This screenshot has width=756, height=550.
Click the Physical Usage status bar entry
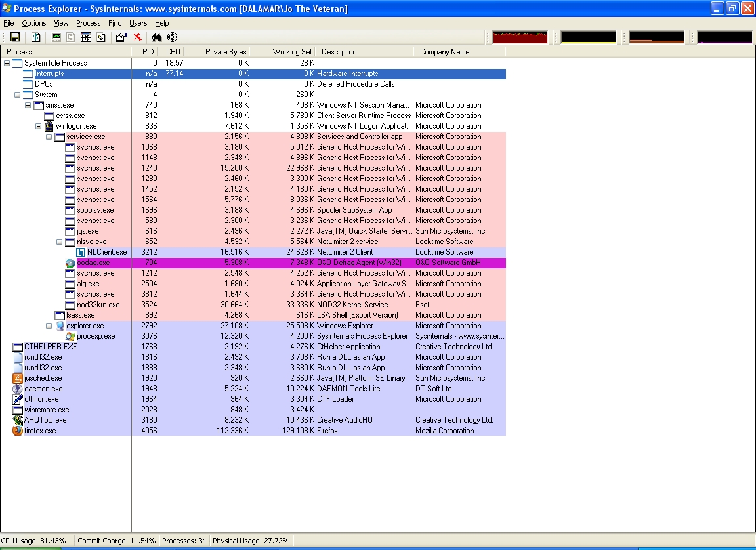coord(251,541)
